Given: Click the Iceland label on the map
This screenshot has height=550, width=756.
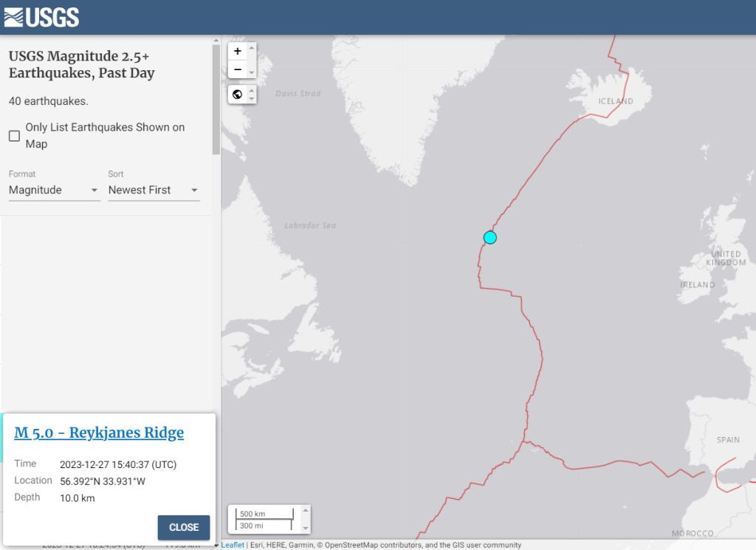Looking at the screenshot, I should pos(616,101).
